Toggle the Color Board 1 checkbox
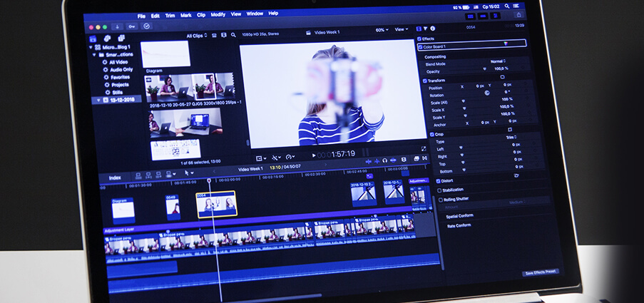 (420, 47)
